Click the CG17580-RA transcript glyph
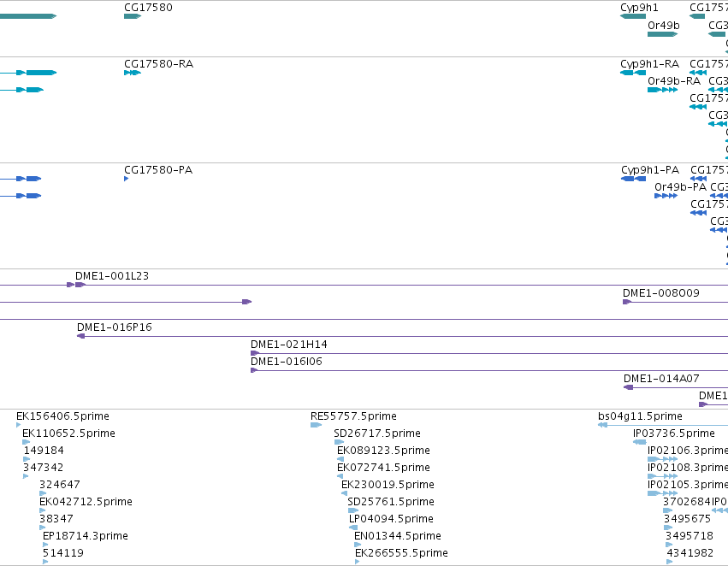 [x=133, y=73]
